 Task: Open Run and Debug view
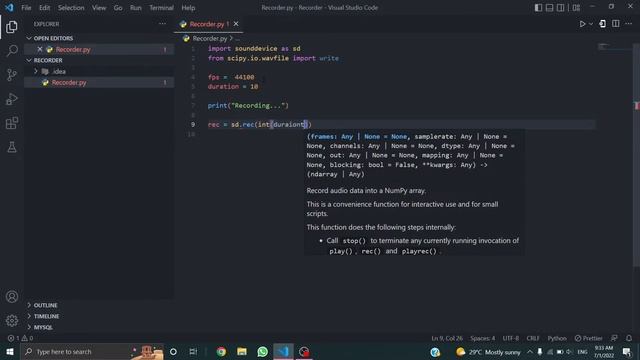(x=11, y=99)
